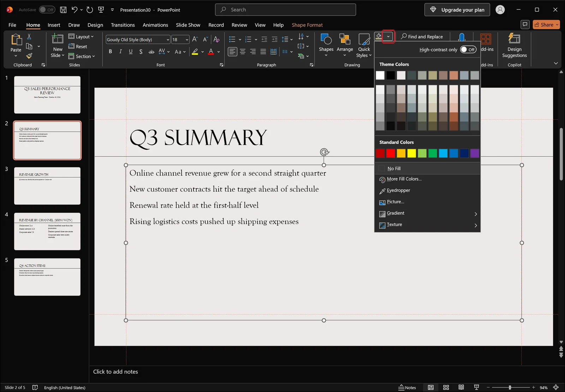This screenshot has width=565, height=392.
Task: Click the Undo arrow icon
Action: click(74, 10)
